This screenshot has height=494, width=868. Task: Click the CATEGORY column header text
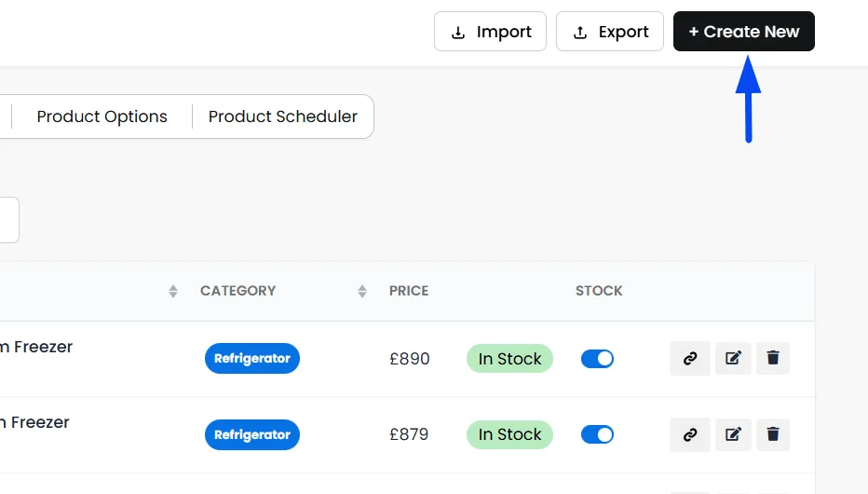238,291
